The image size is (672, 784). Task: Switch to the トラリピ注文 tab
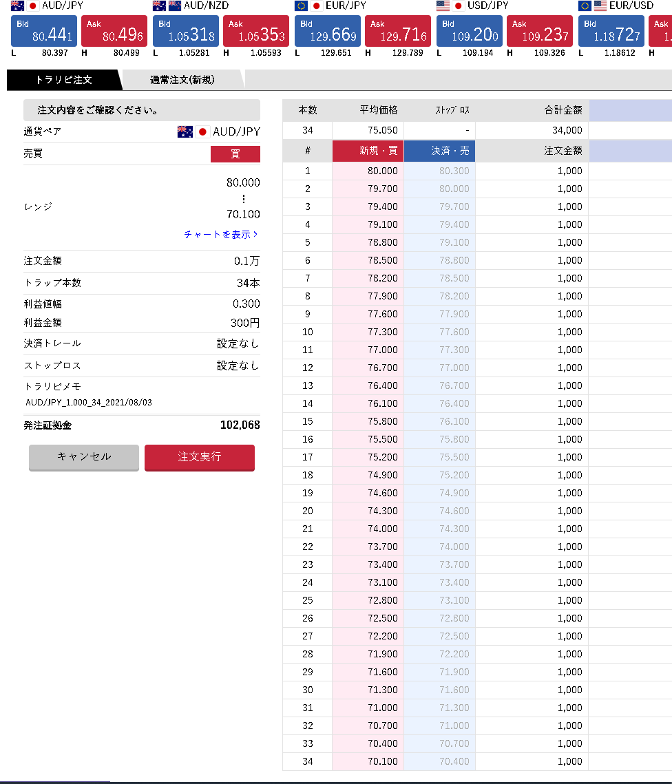point(63,80)
